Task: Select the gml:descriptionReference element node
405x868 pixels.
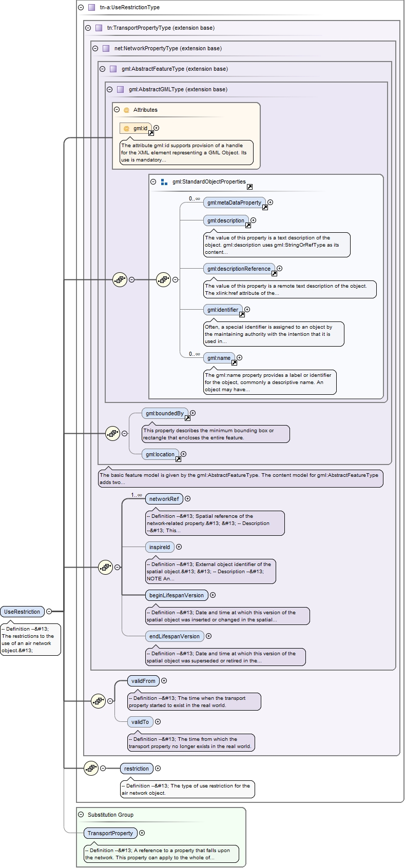Action: [x=239, y=269]
